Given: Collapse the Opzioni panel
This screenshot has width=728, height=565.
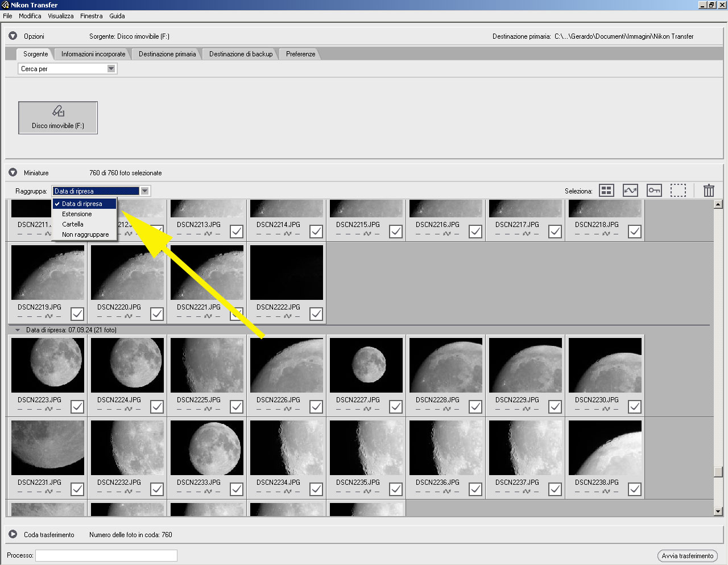Looking at the screenshot, I should coord(13,36).
